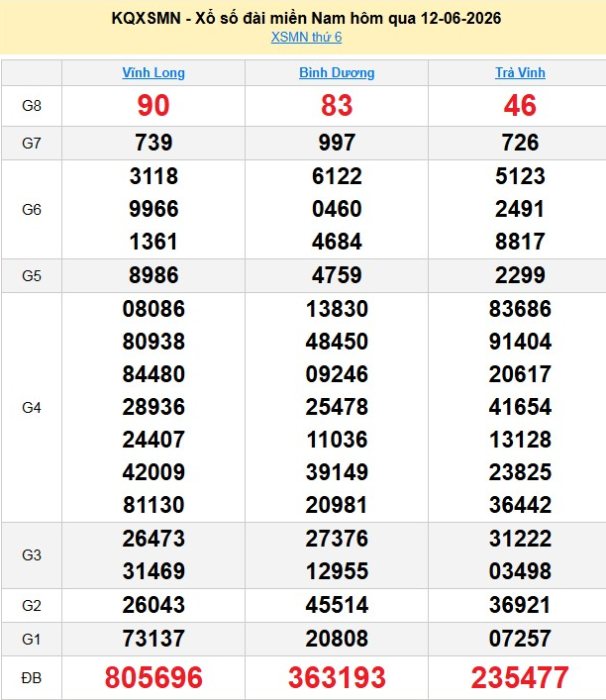Select G7 number 739
This screenshot has width=606, height=700.
[153, 143]
